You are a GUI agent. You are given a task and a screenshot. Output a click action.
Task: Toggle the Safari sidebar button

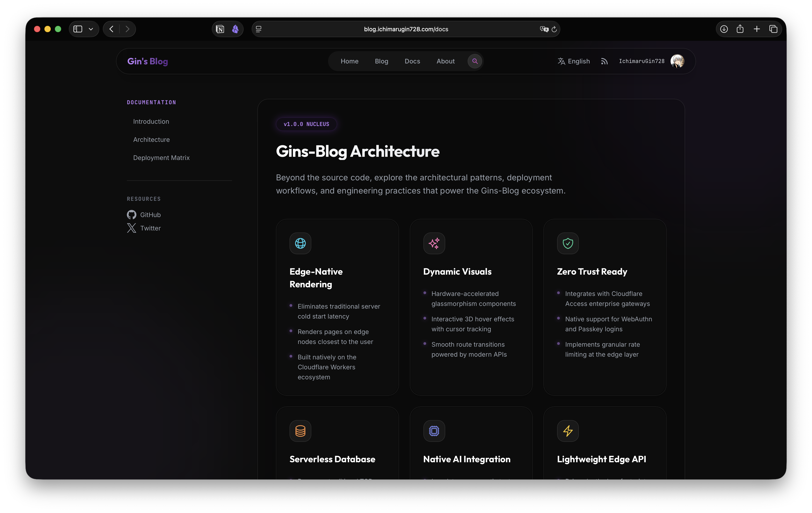tap(78, 29)
